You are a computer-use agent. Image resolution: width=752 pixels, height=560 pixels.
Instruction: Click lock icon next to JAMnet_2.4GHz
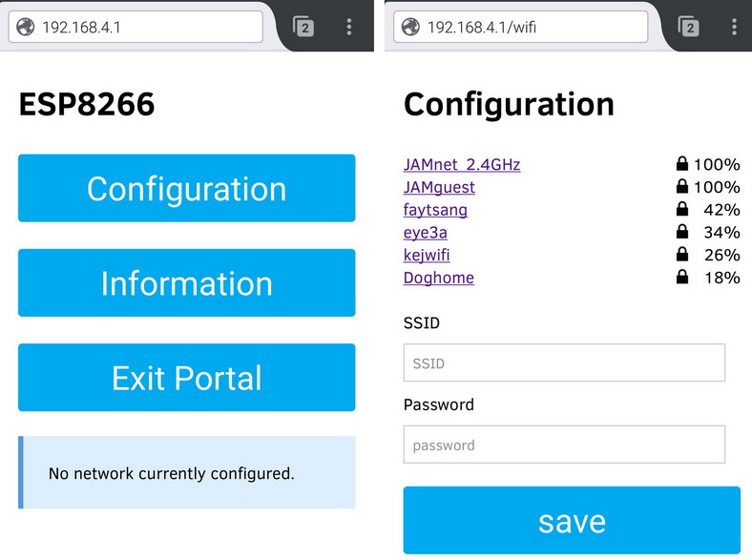(682, 164)
